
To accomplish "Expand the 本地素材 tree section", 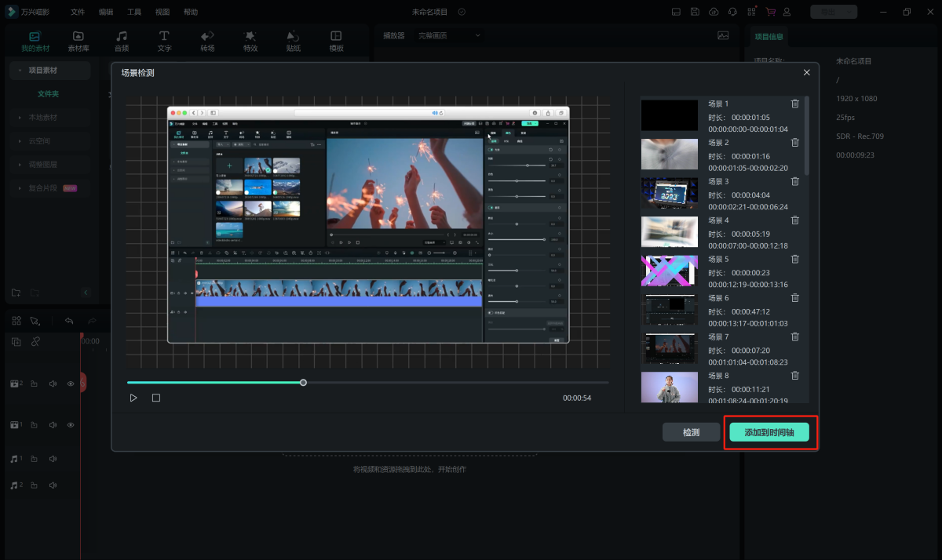I will [x=20, y=118].
